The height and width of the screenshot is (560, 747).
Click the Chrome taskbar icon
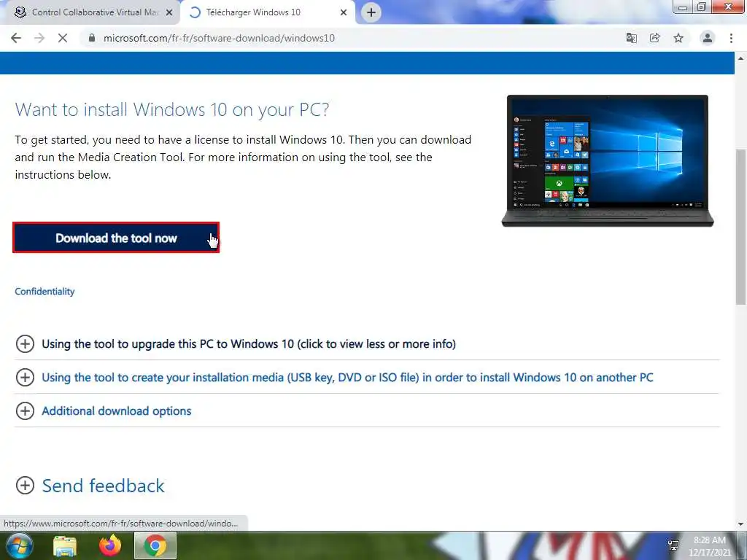point(155,545)
